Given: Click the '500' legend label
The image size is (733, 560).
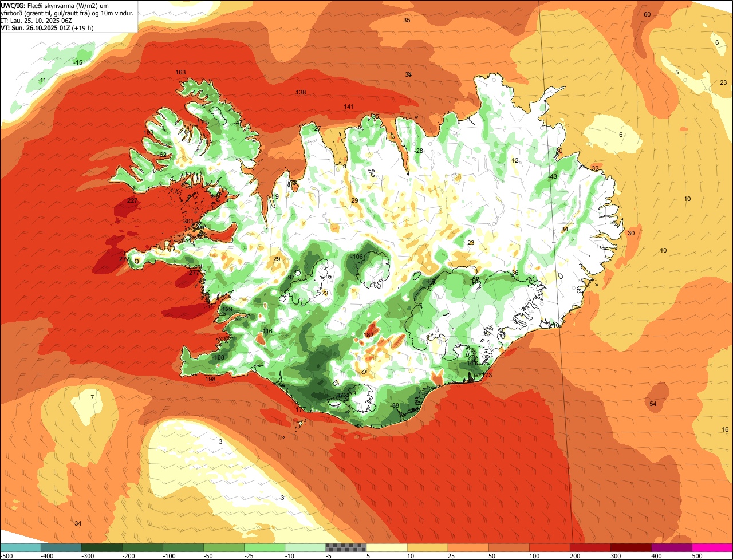Looking at the screenshot, I should coord(696,555).
